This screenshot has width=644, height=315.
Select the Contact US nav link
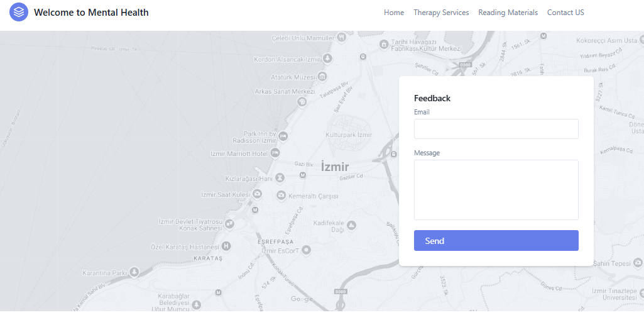(x=565, y=13)
